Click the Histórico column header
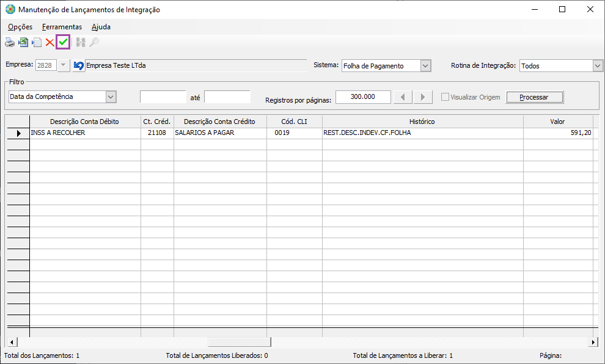This screenshot has height=364, width=605. (x=422, y=122)
